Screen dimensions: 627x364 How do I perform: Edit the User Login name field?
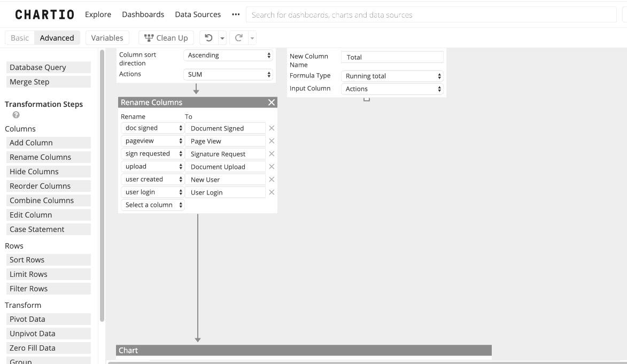pos(226,192)
